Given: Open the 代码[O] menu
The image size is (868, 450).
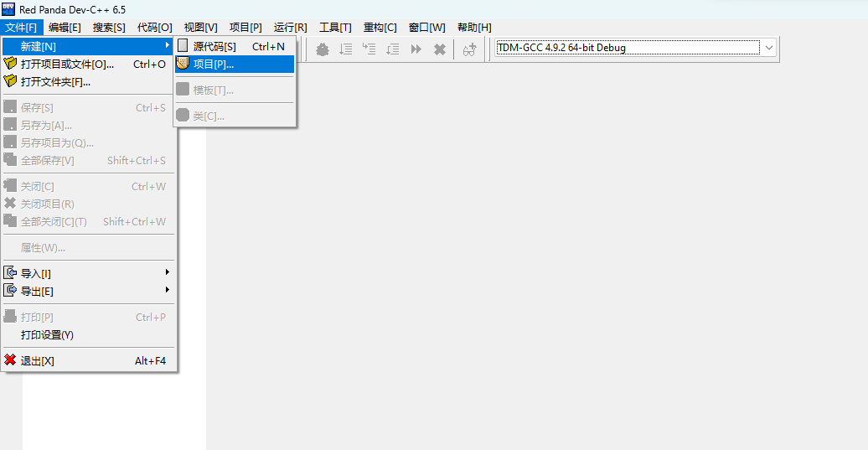Looking at the screenshot, I should (155, 27).
